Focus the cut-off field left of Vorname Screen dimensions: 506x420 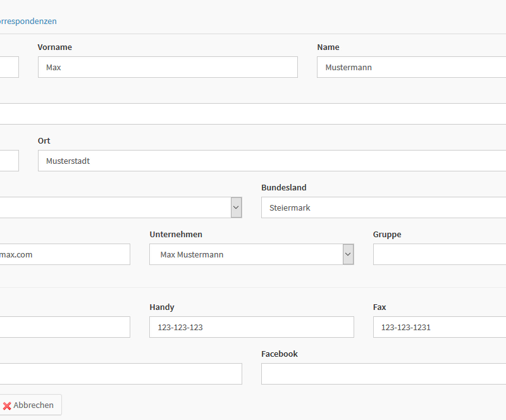tap(9, 67)
